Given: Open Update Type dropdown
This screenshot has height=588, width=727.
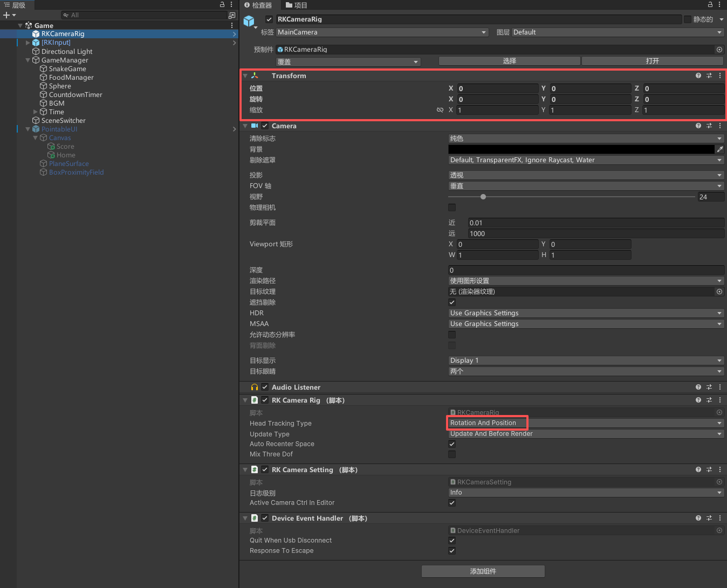Looking at the screenshot, I should tap(586, 434).
